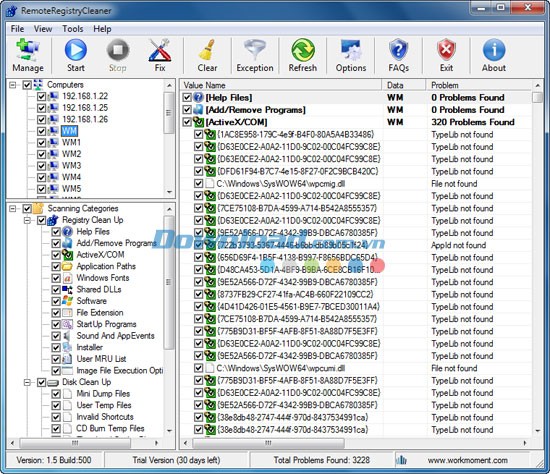
Task: Click the computers list scroll-down arrow
Action: pos(169,192)
